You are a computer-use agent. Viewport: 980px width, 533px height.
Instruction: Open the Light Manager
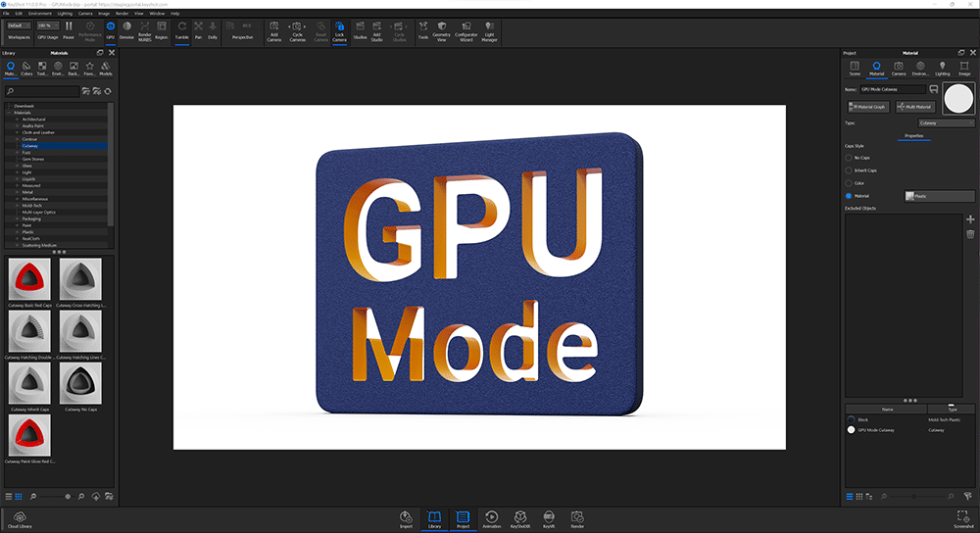coord(489,28)
